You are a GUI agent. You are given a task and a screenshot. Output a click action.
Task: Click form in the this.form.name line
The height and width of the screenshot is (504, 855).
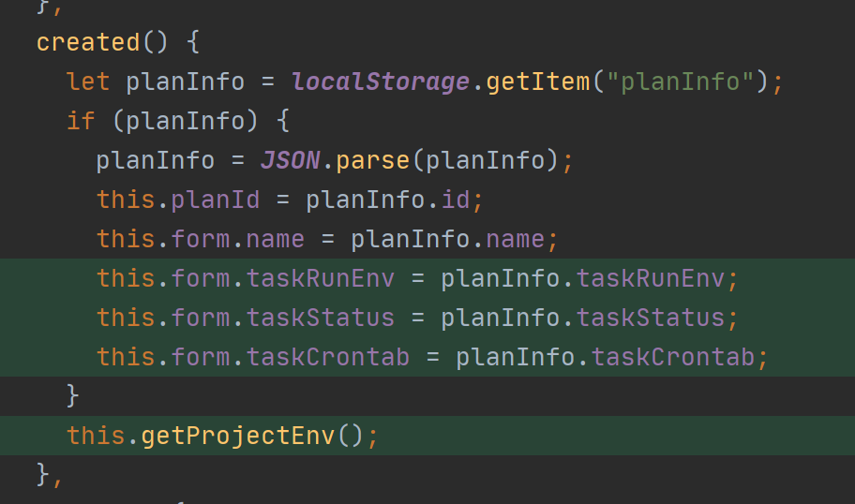[200, 239]
